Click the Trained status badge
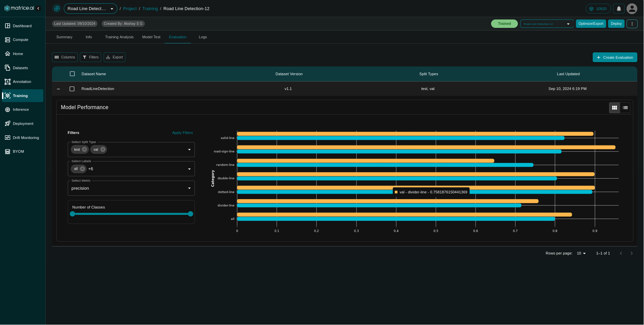Viewport: 644px width, 325px height. [504, 24]
